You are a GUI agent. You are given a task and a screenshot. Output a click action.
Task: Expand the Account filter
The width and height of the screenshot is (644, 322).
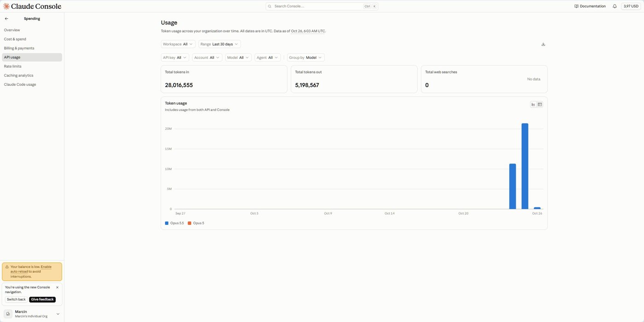[207, 58]
